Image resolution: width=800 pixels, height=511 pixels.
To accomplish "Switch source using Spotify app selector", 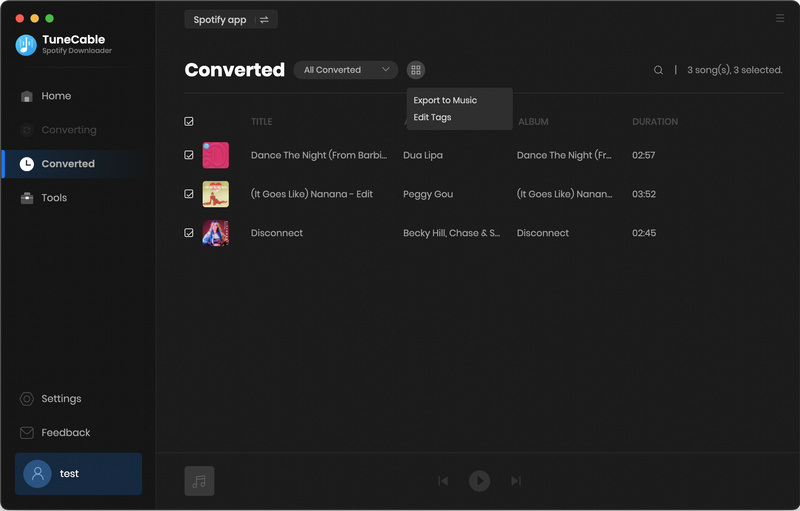I will coord(231,20).
